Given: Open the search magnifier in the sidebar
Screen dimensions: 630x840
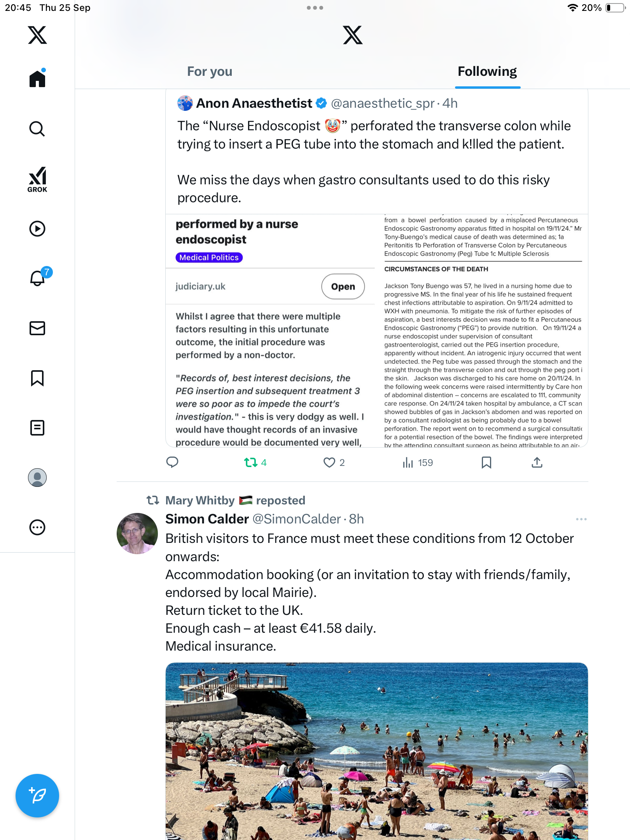Looking at the screenshot, I should pyautogui.click(x=37, y=129).
